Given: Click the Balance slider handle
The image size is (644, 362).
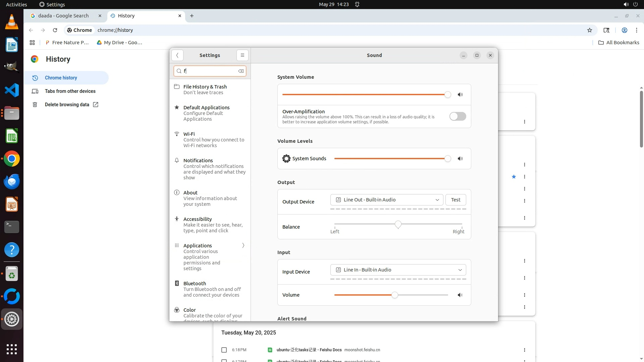Looking at the screenshot, I should pos(398,224).
